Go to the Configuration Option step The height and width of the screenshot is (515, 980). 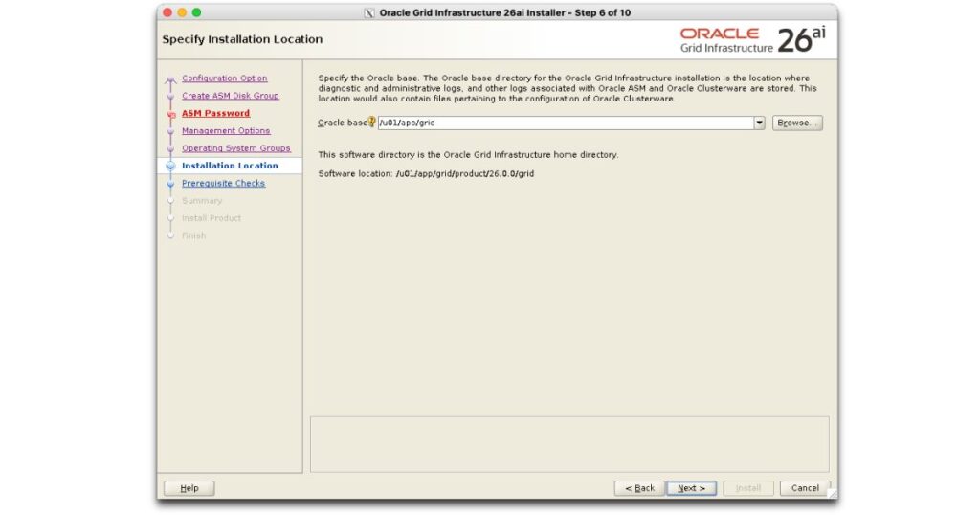[x=224, y=78]
